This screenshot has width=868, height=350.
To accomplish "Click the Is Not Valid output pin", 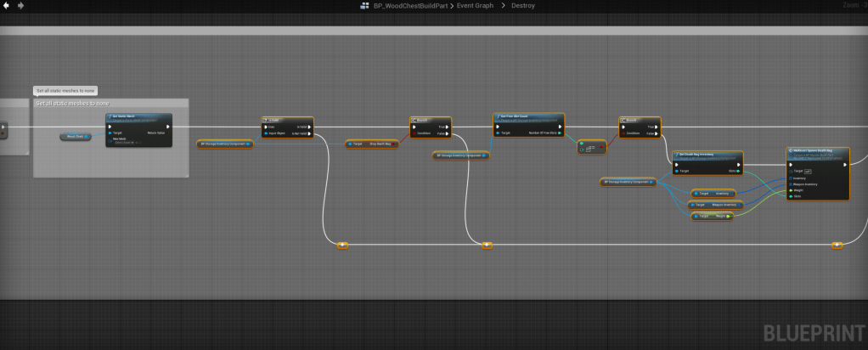I will [x=309, y=133].
